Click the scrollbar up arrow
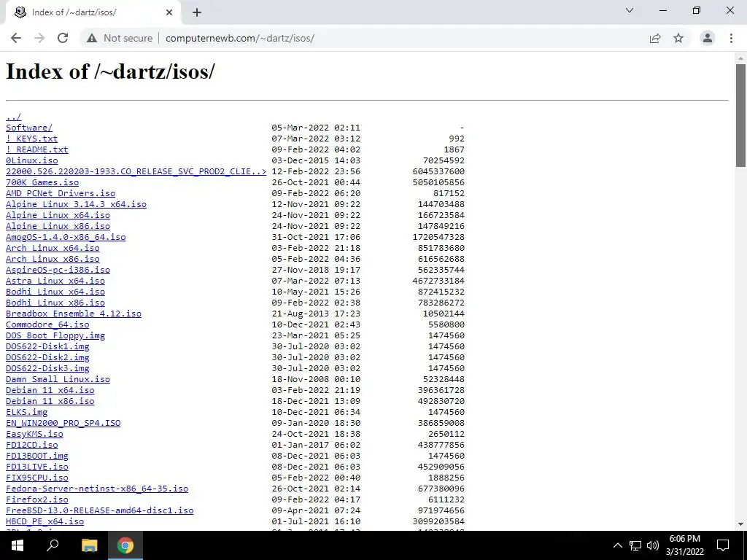Image resolution: width=747 pixels, height=560 pixels. tap(740, 58)
